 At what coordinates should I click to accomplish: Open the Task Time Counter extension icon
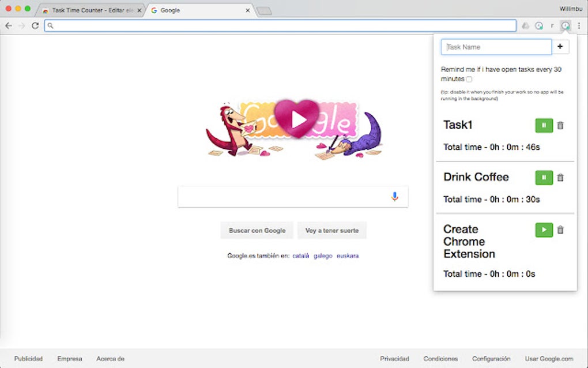(566, 25)
